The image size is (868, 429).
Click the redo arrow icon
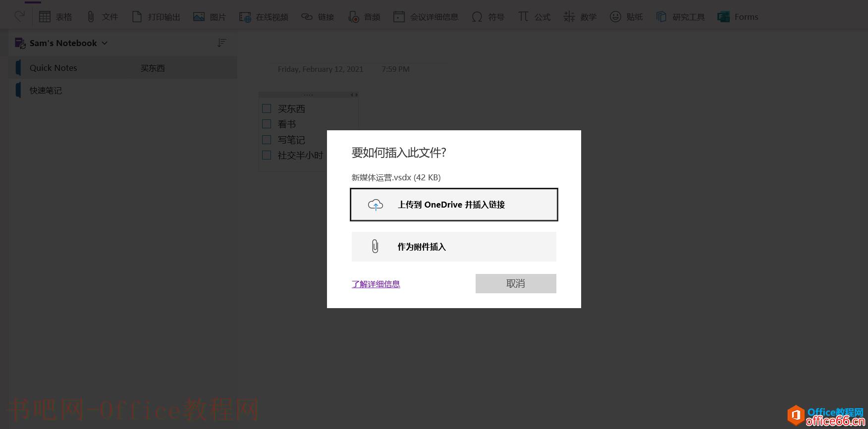pyautogui.click(x=19, y=16)
